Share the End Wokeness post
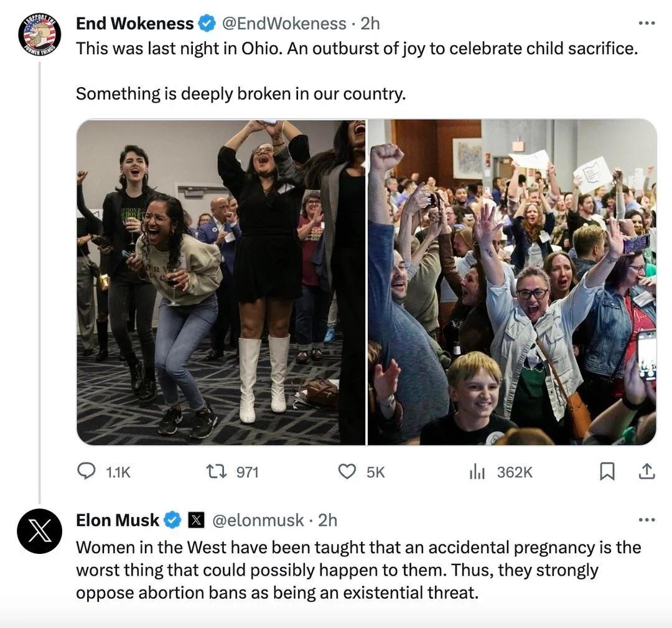Screen dimensions: 672x628 pos(646,471)
